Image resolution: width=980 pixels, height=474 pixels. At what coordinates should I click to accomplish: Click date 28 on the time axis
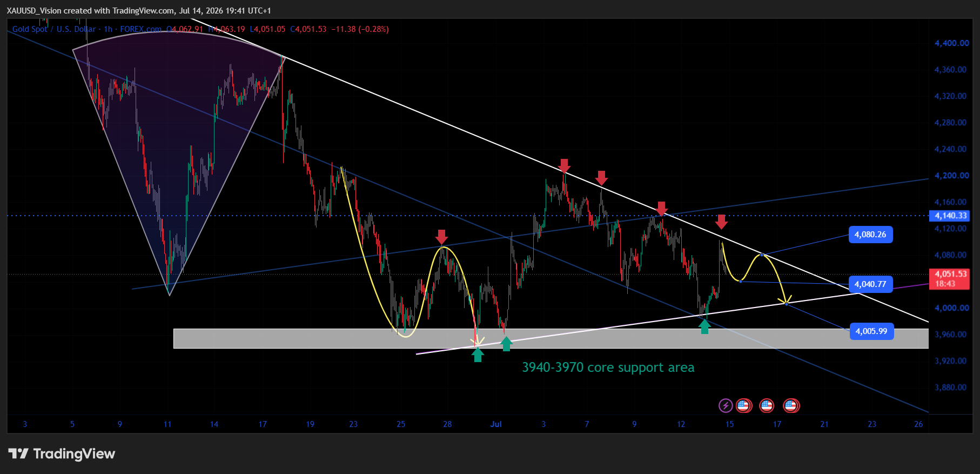[x=447, y=424]
